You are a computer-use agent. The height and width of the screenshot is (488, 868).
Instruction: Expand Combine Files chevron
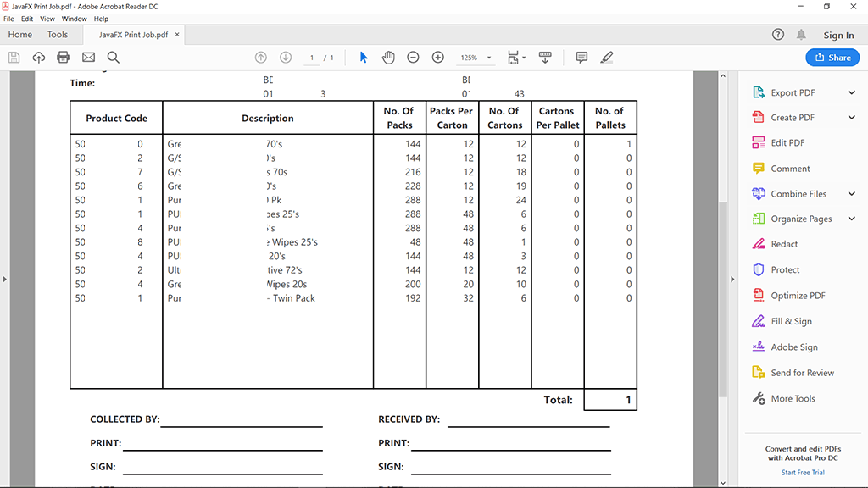click(x=851, y=194)
